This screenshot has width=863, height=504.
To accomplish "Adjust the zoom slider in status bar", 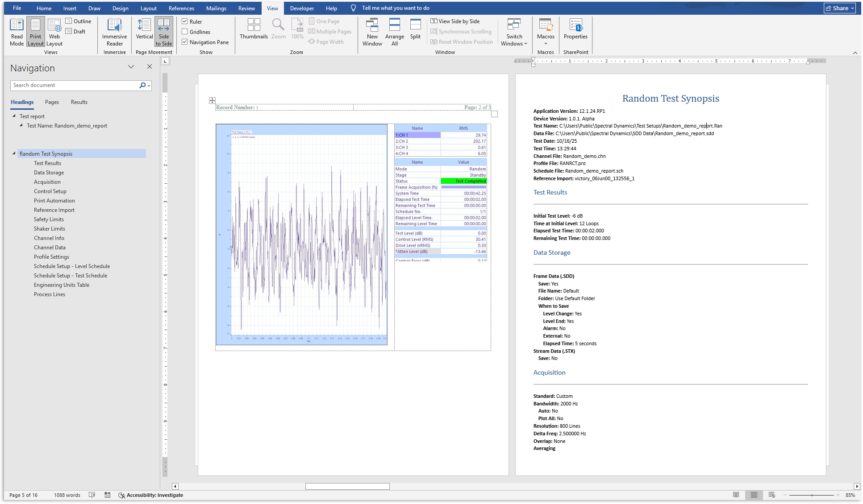I will (x=811, y=495).
